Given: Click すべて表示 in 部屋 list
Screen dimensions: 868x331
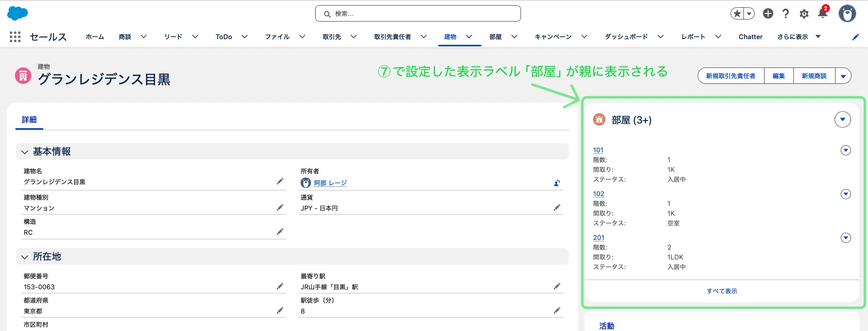Looking at the screenshot, I should coord(722,291).
